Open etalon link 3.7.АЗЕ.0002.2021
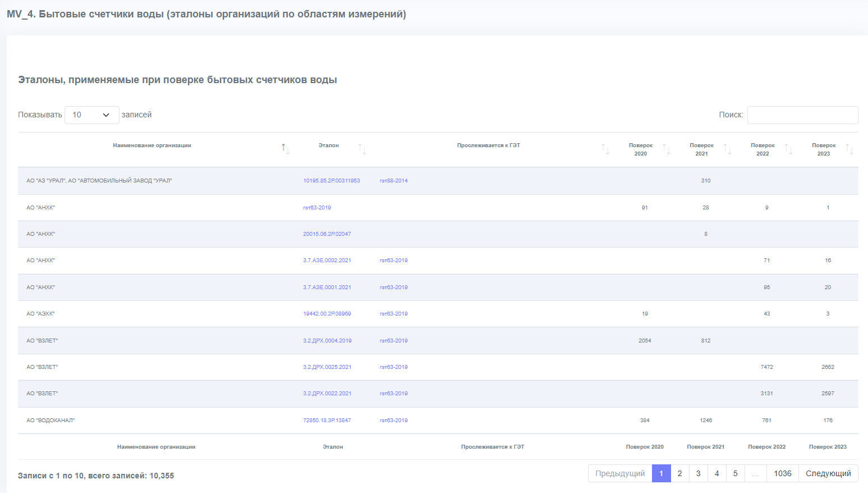This screenshot has height=493, width=868. click(x=327, y=261)
